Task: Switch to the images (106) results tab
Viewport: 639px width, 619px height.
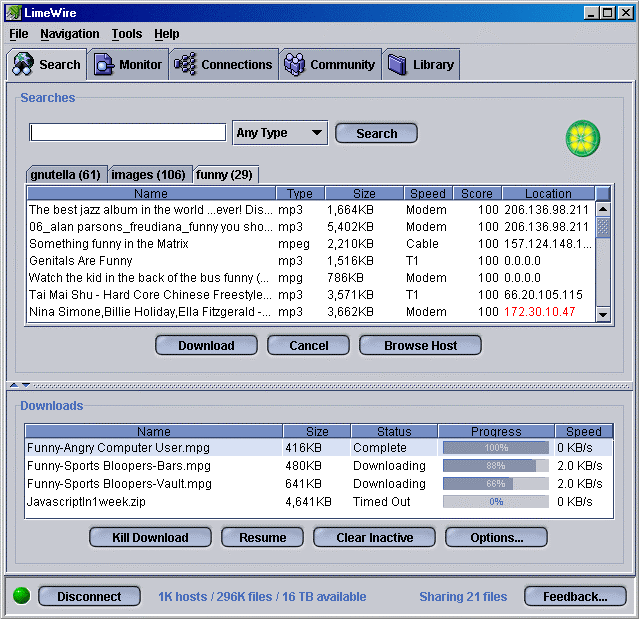Action: pos(148,175)
